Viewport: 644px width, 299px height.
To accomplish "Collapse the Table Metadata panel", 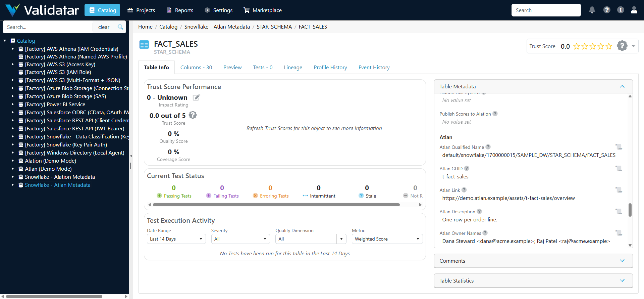I will (622, 86).
